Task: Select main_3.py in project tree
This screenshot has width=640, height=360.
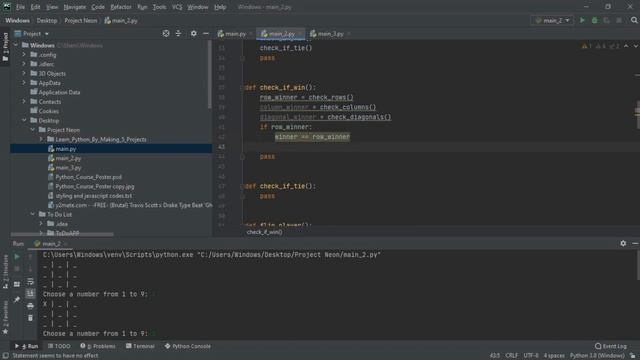Action: click(68, 167)
